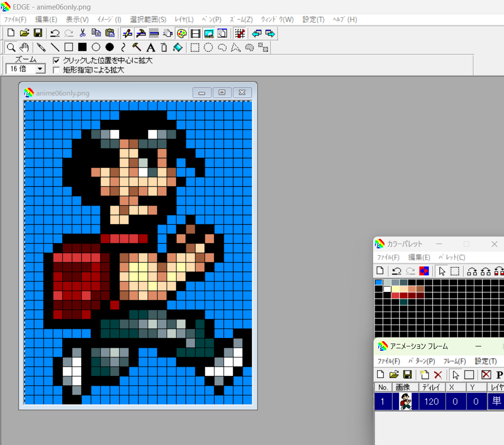Select the elliptical selection tool

pos(208,47)
